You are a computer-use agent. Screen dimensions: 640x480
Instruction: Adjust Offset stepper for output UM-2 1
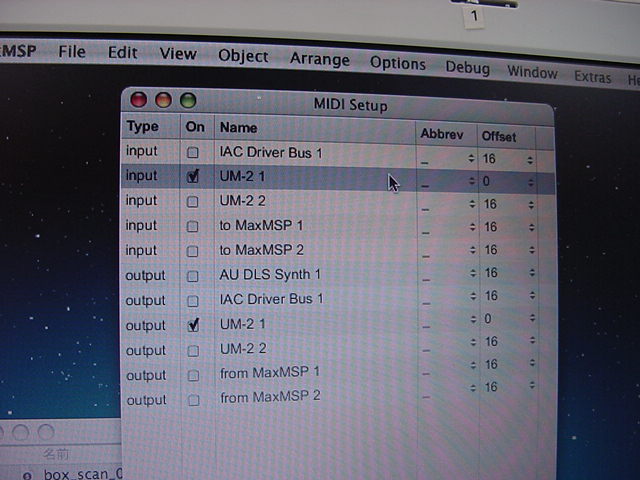pyautogui.click(x=532, y=318)
